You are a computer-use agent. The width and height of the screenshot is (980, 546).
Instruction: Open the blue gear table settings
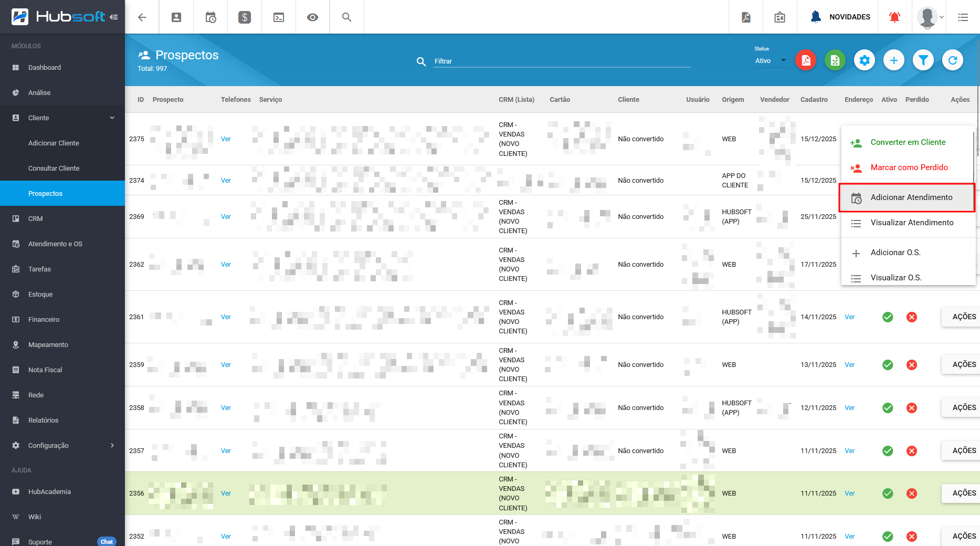(x=865, y=60)
